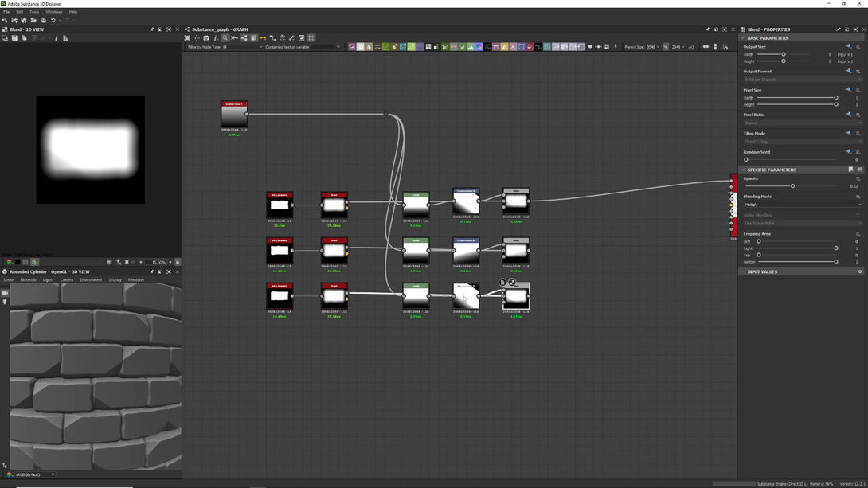Add a Curve node from the node palette
This screenshot has width=868, height=488.
(386, 47)
